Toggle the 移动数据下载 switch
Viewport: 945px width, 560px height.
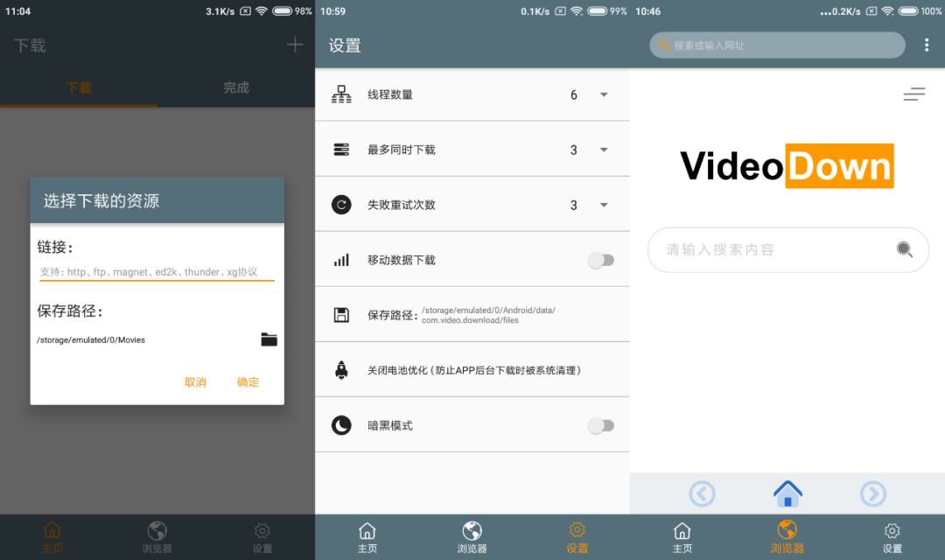click(601, 261)
